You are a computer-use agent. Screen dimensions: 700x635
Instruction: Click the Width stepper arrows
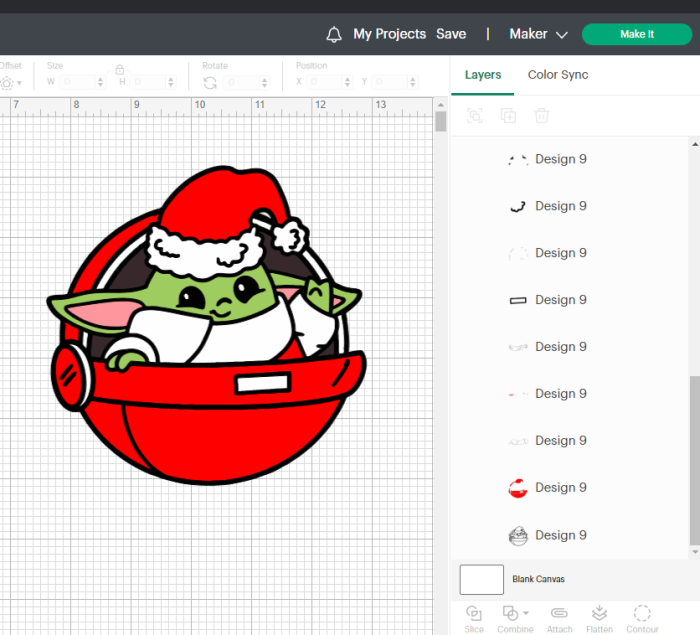pos(100,82)
